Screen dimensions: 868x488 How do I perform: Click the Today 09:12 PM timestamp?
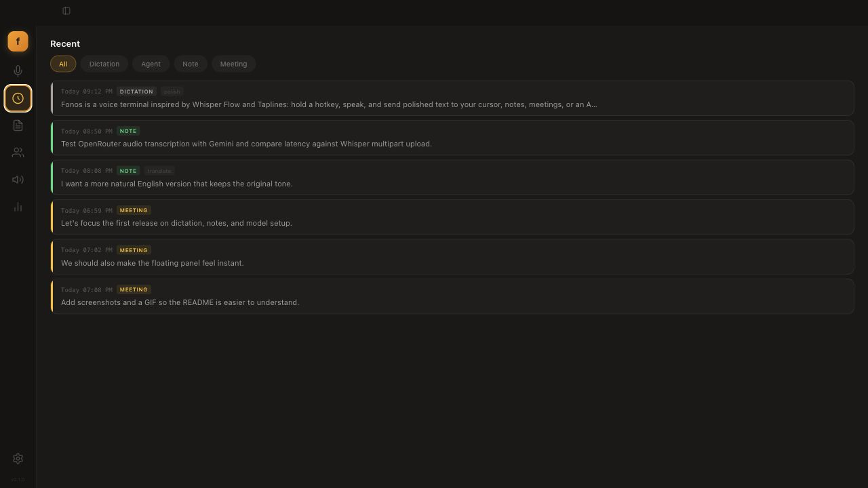(87, 91)
